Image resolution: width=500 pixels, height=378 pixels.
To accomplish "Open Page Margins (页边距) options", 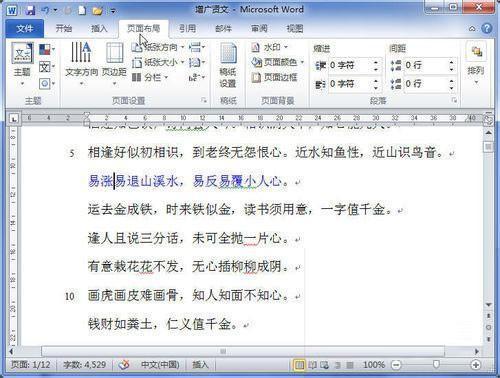I will [114, 63].
